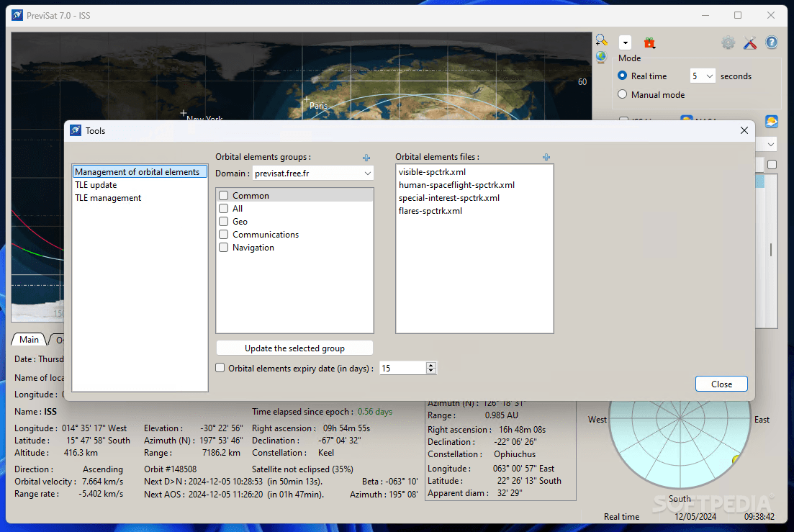The image size is (794, 532).
Task: Check the Communications group checkbox
Action: tap(223, 235)
